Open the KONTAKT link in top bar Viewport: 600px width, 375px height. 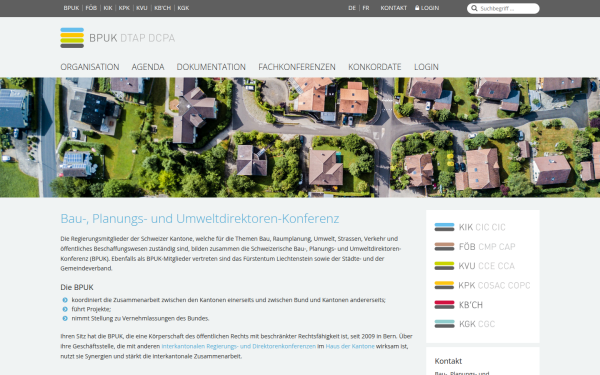point(393,8)
